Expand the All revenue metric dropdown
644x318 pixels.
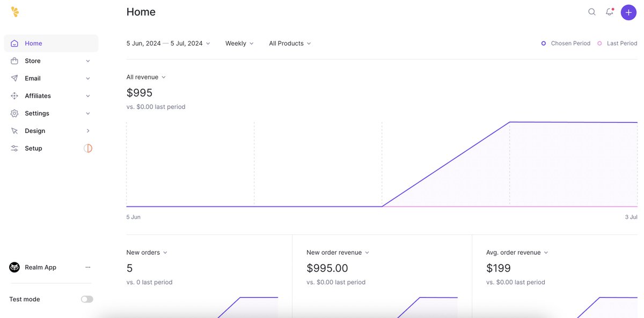click(x=145, y=77)
